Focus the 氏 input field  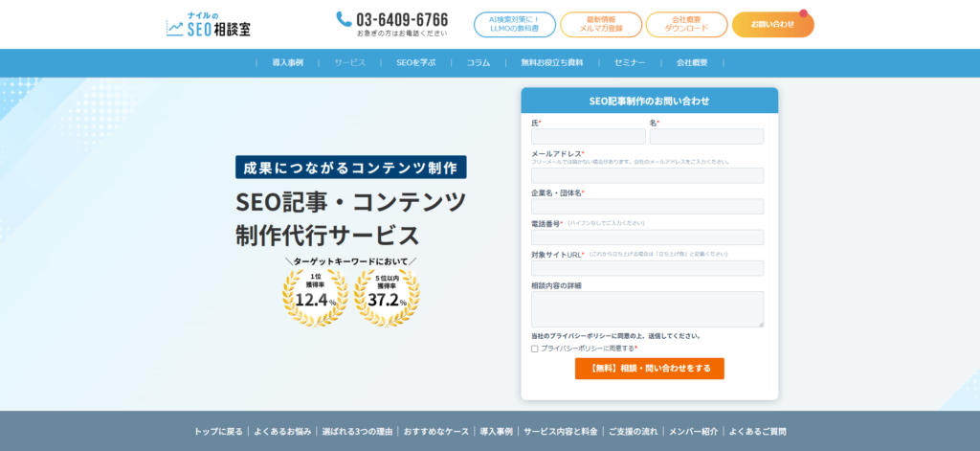pos(589,136)
